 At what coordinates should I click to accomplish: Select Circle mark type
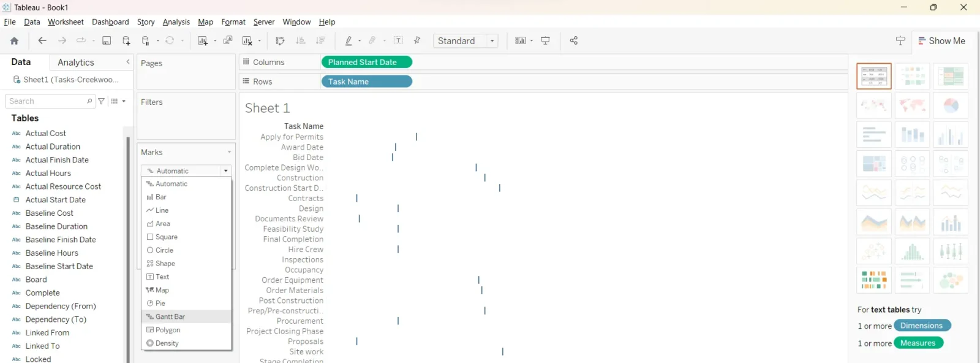click(x=186, y=250)
